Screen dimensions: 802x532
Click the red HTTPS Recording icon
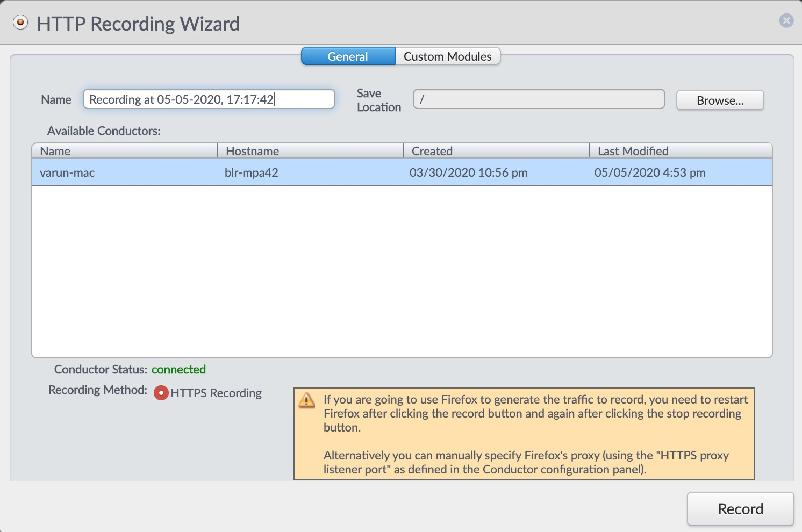161,393
